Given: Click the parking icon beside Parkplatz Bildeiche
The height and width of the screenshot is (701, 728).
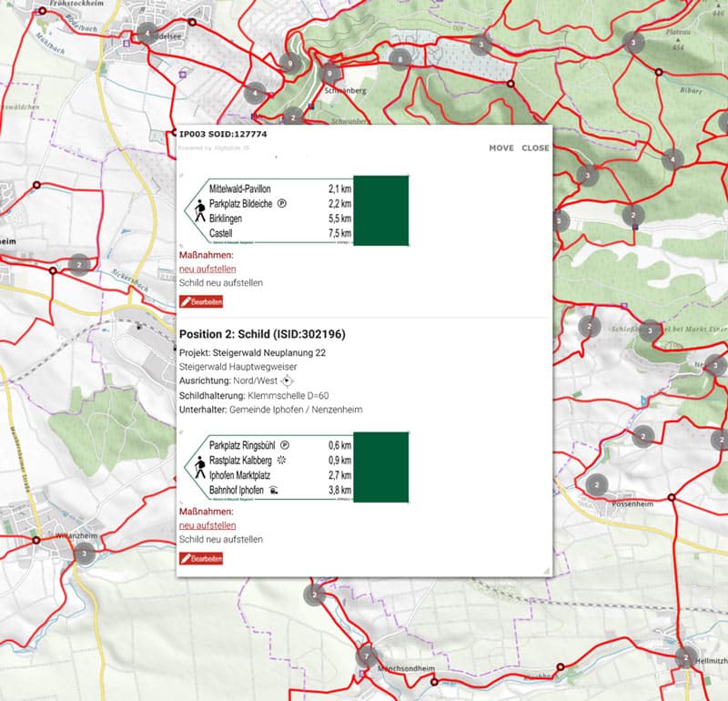Looking at the screenshot, I should tap(281, 203).
